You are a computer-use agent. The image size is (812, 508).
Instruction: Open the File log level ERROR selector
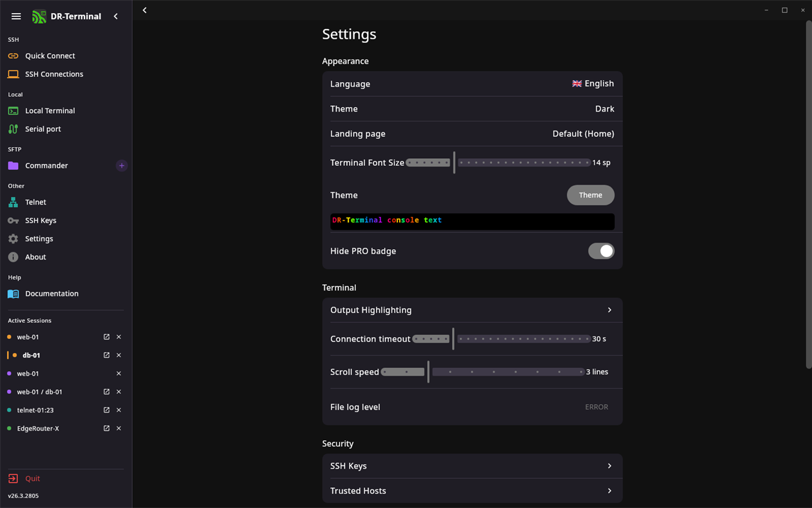click(x=596, y=407)
